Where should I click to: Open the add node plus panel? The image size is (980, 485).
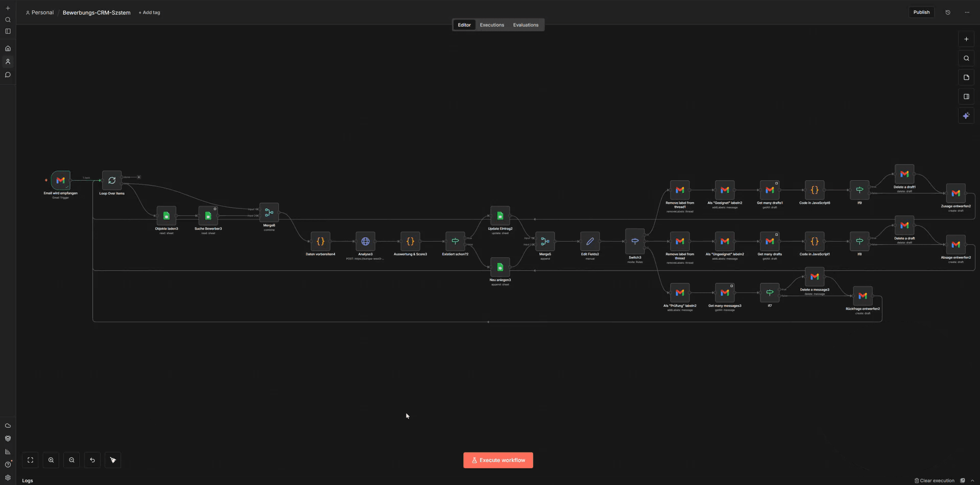966,39
